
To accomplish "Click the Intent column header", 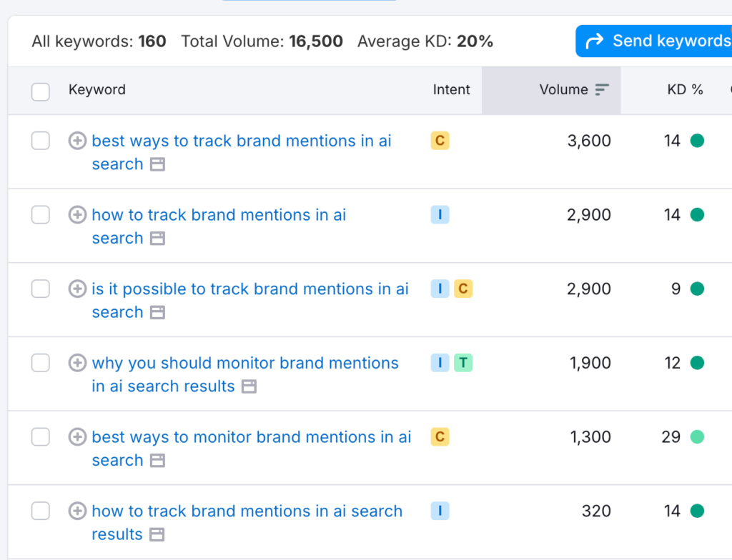I will click(x=451, y=90).
